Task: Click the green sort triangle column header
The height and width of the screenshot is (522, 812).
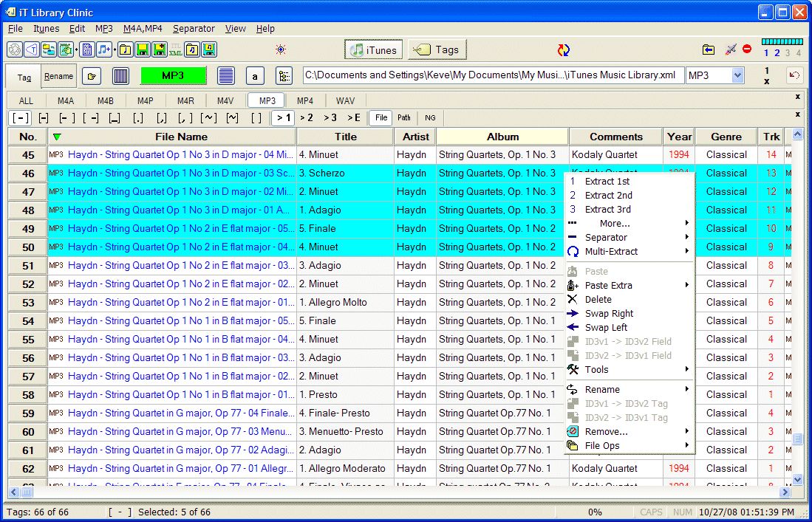Action: pyautogui.click(x=57, y=137)
